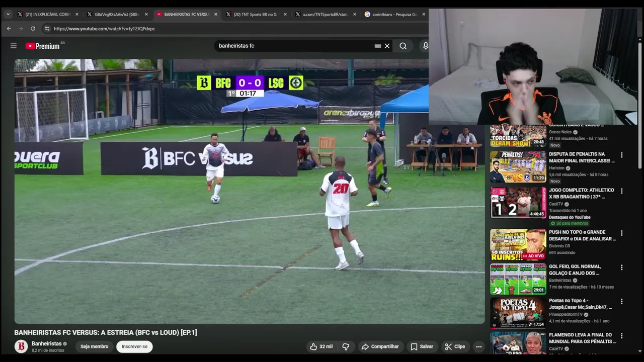Open the PUSH NO TOPO live thumbnail

coord(518,245)
